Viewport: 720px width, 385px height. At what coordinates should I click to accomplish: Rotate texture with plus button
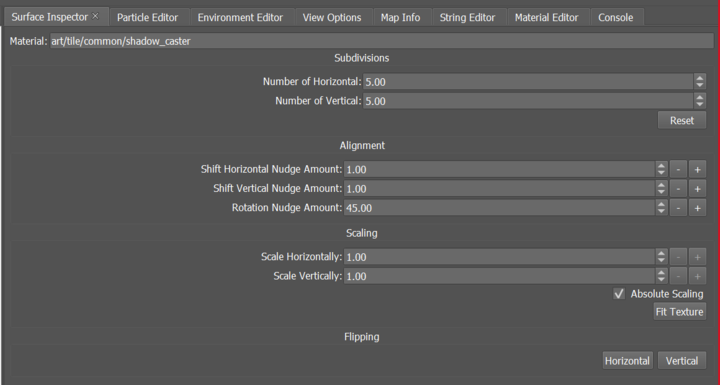point(697,208)
